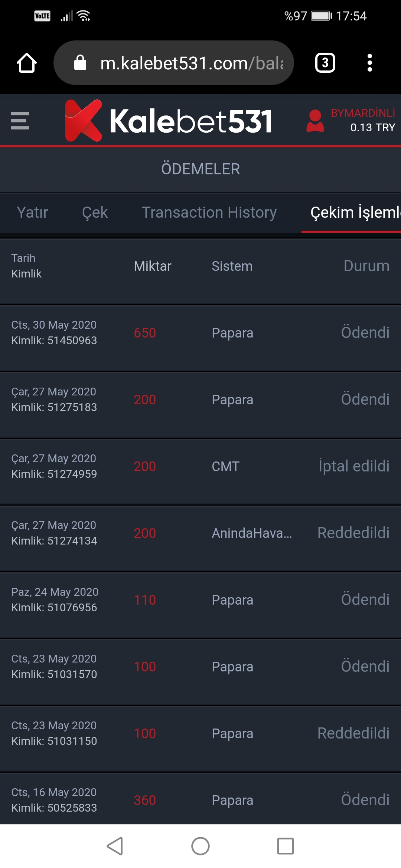This screenshot has width=401, height=868.
Task: Tap the address bar URL field
Action: pos(191,63)
